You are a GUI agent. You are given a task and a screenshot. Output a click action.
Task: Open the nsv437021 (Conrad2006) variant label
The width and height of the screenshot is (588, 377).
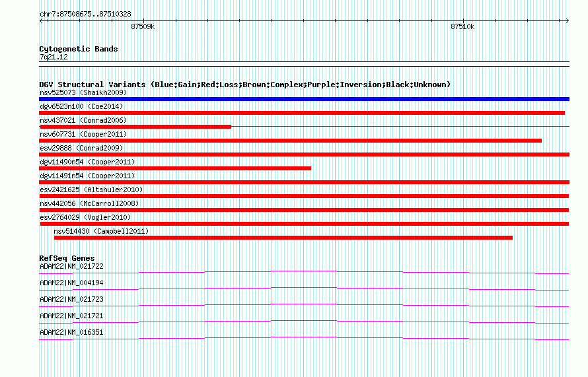pyautogui.click(x=83, y=120)
